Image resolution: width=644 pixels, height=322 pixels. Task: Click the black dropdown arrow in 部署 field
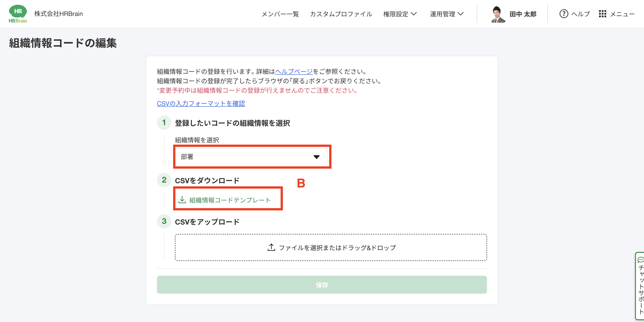[x=317, y=157]
